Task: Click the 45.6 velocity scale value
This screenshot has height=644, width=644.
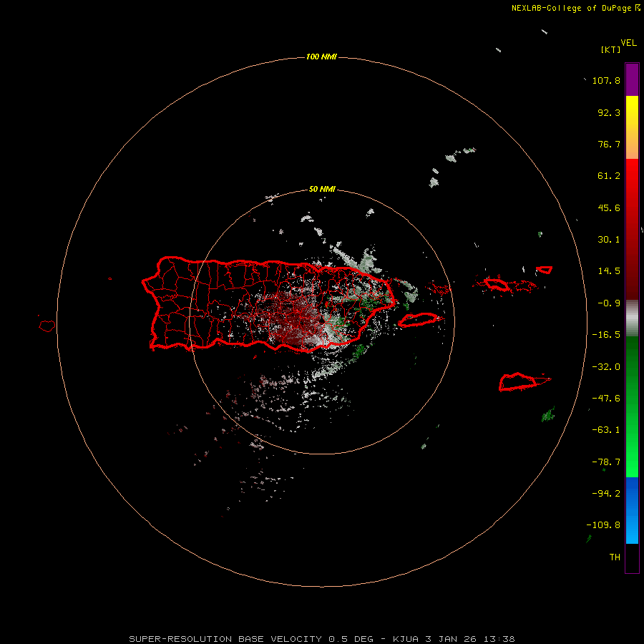Action: click(609, 208)
